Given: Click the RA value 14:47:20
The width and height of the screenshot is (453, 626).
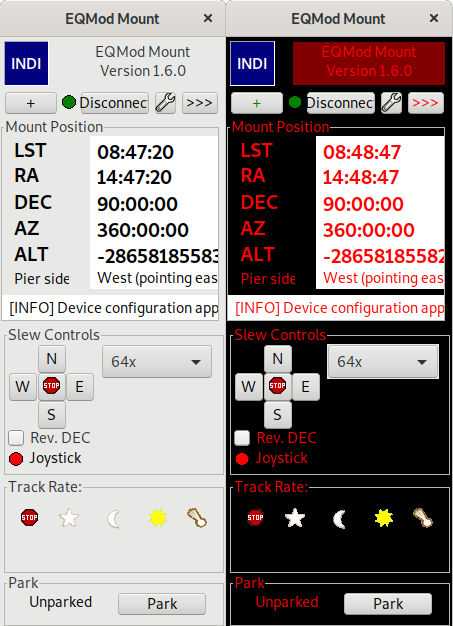Looking at the screenshot, I should (135, 177).
